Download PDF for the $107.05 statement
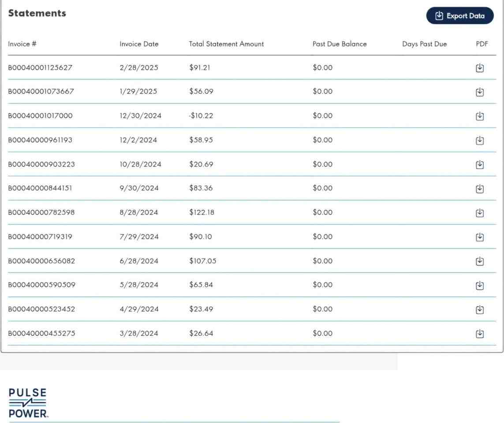The height and width of the screenshot is (423, 504). point(480,260)
